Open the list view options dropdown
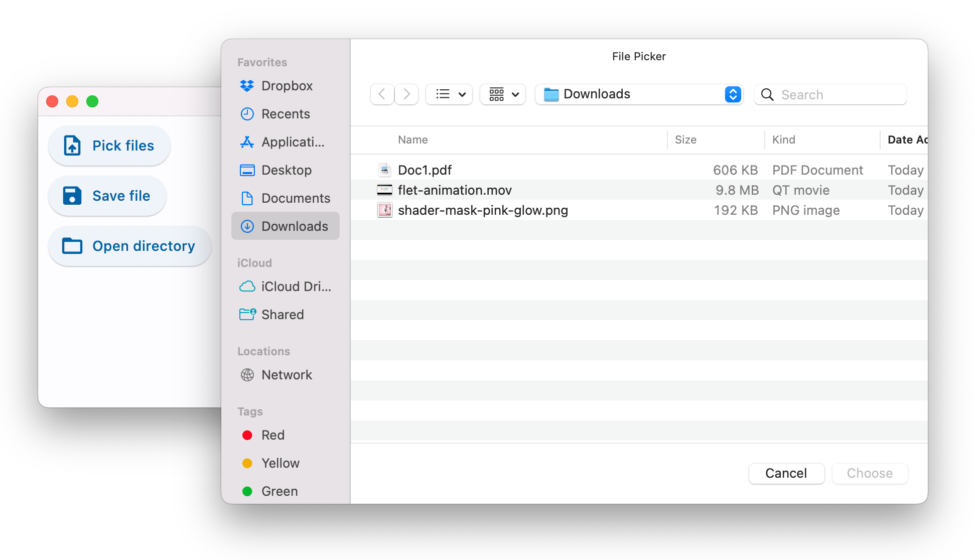Image resolution: width=975 pixels, height=560 pixels. click(449, 94)
